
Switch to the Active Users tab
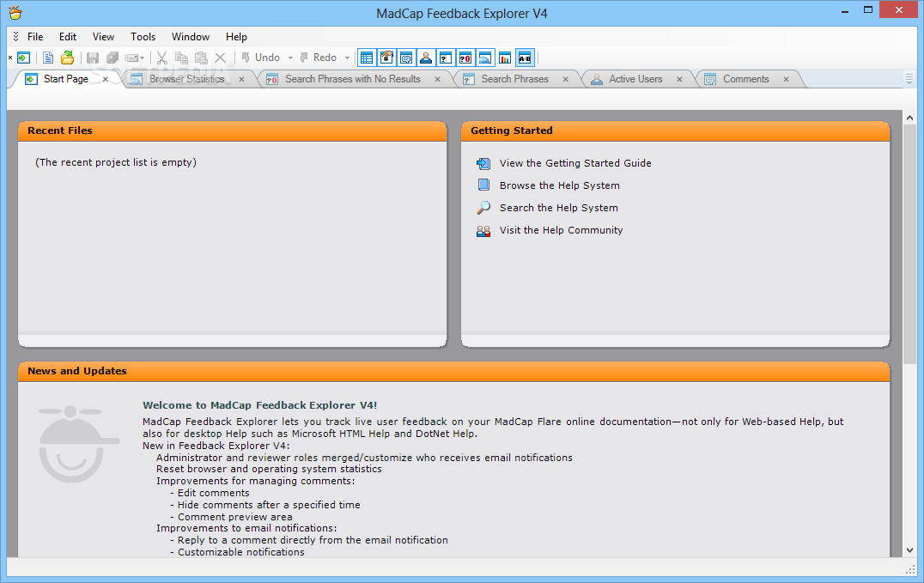(635, 79)
